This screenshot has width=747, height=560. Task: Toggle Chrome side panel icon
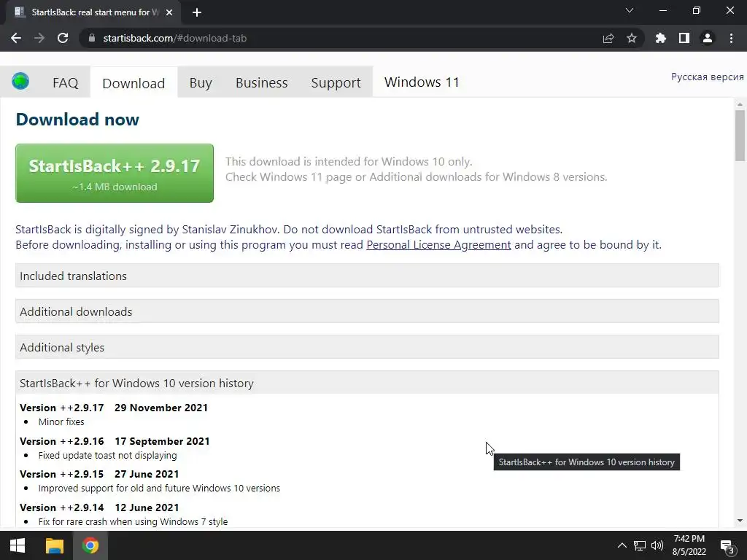(684, 38)
